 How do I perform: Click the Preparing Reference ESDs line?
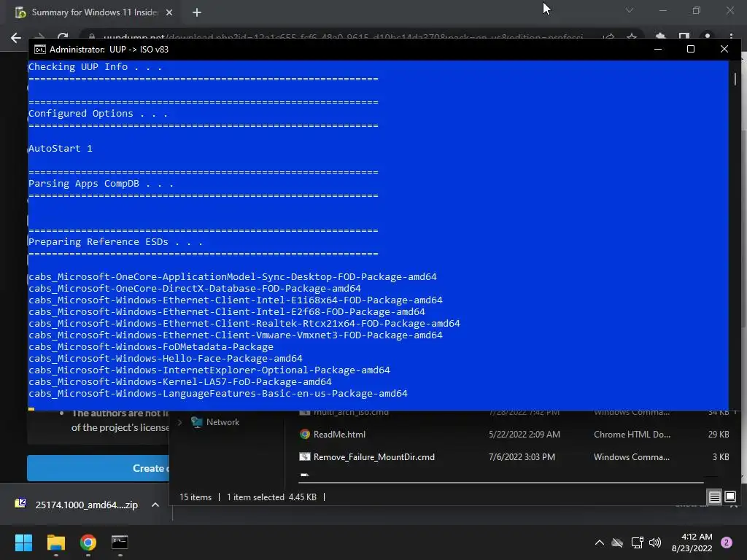[x=116, y=242]
